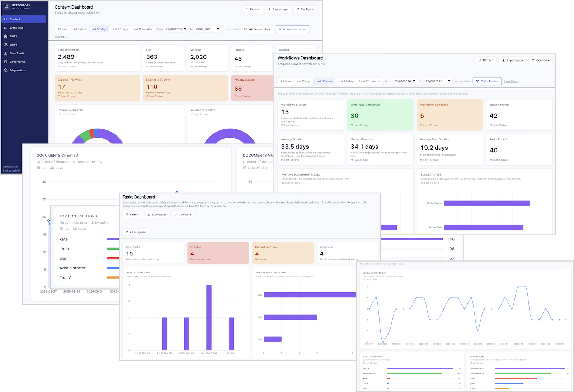Click the Versions value 2,020
The height and width of the screenshot is (392, 574).
click(199, 57)
